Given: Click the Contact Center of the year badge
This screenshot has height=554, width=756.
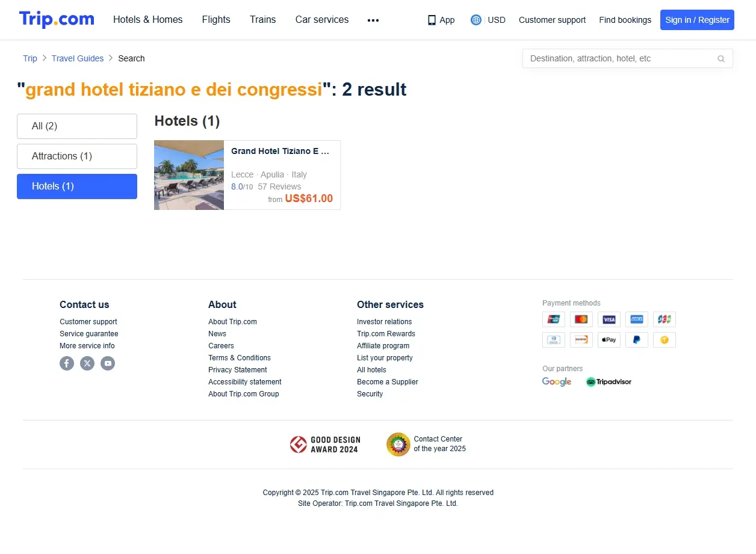Looking at the screenshot, I should pyautogui.click(x=426, y=445).
